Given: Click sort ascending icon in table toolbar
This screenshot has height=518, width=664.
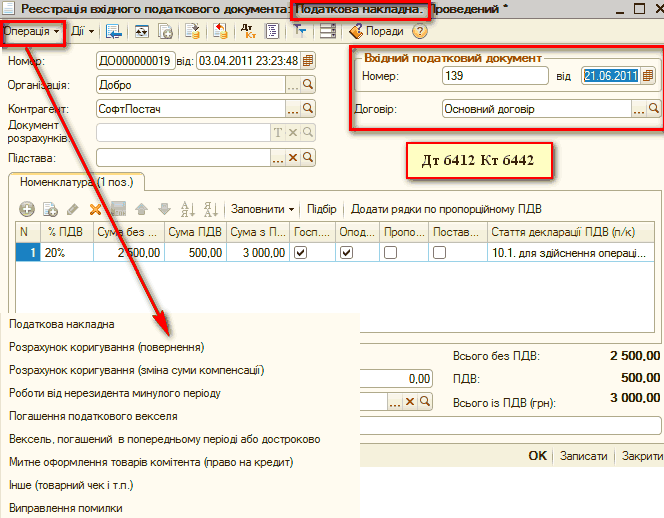Looking at the screenshot, I should coord(183,209).
